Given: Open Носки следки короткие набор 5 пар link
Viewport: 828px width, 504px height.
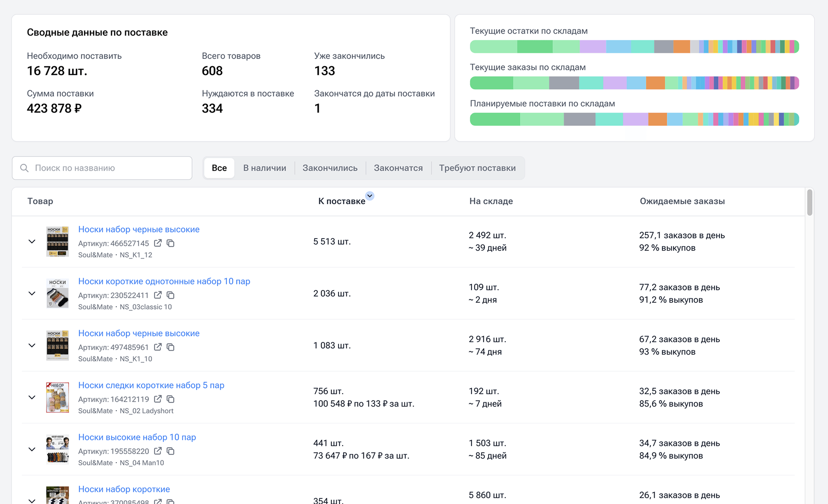Looking at the screenshot, I should point(151,385).
